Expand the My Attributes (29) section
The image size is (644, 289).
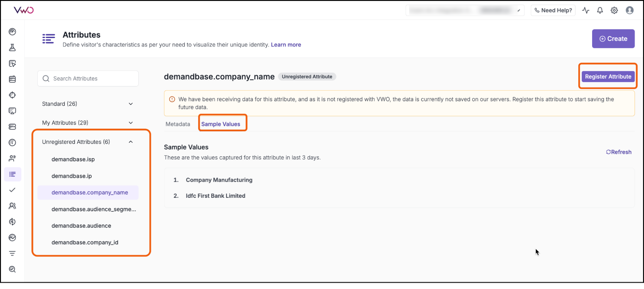coord(88,123)
